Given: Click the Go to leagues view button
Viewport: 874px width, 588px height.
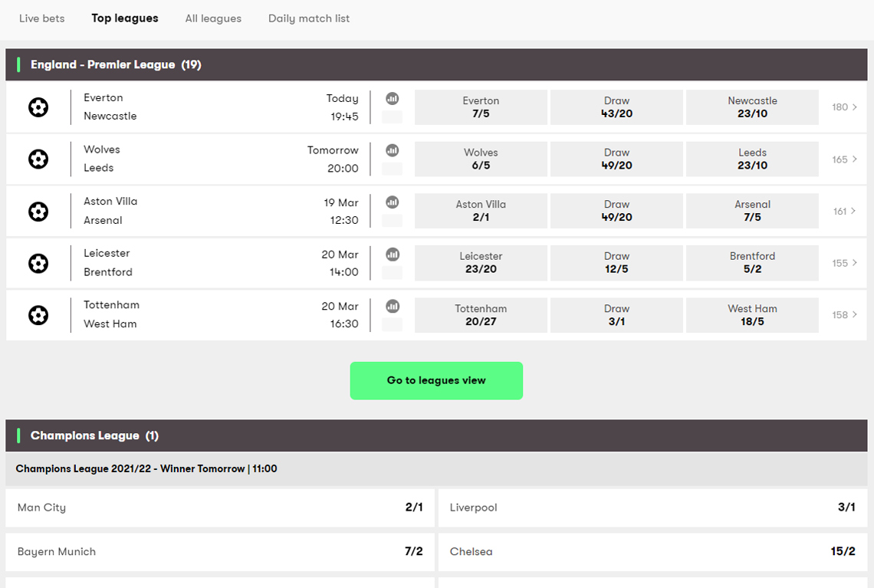Looking at the screenshot, I should coord(436,381).
